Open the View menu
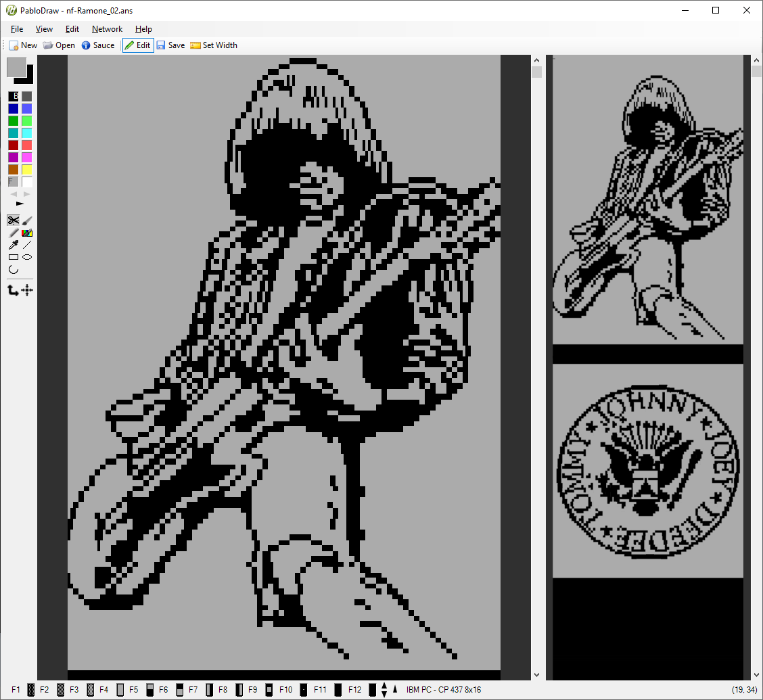 44,28
